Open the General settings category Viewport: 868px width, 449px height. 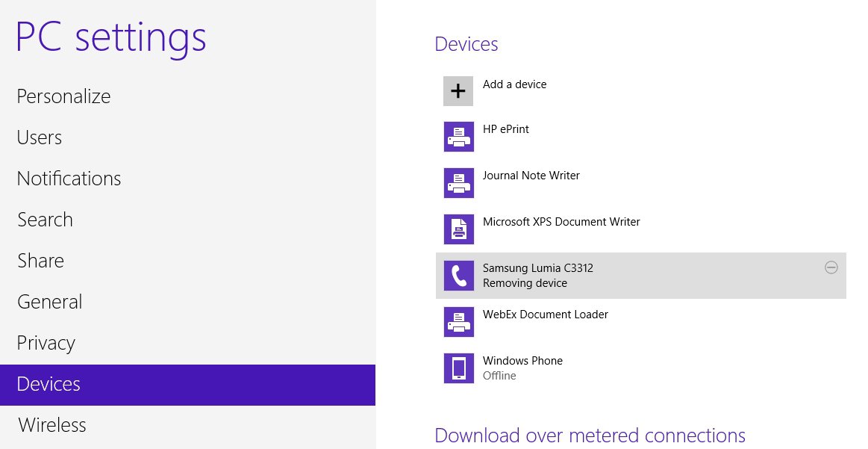pyautogui.click(x=50, y=302)
